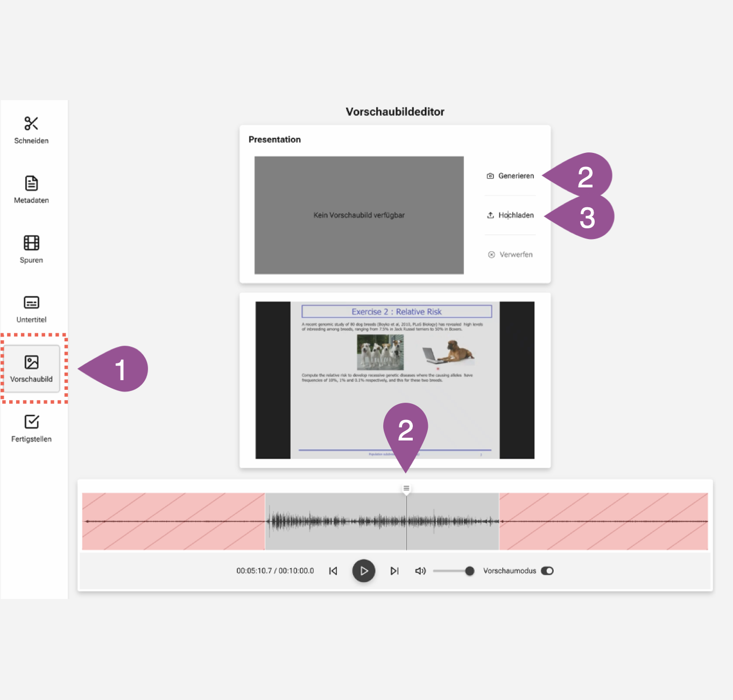Select the Vorschaubild image tab

31,369
